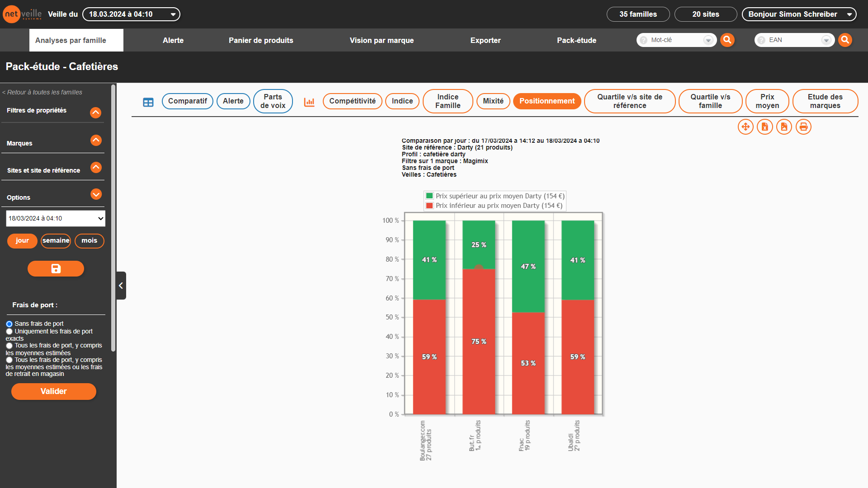Click help icon in Mot-clé field
Viewport: 868px width, 488px height.
pos(644,40)
